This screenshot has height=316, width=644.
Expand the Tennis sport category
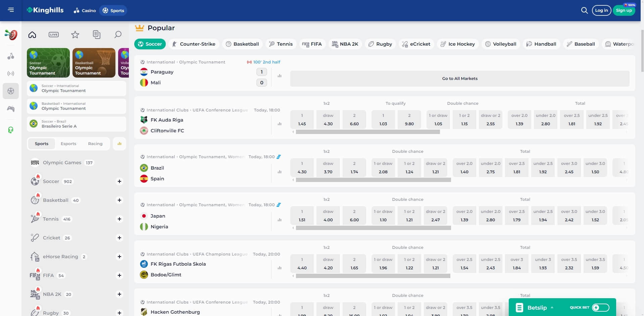pyautogui.click(x=119, y=219)
